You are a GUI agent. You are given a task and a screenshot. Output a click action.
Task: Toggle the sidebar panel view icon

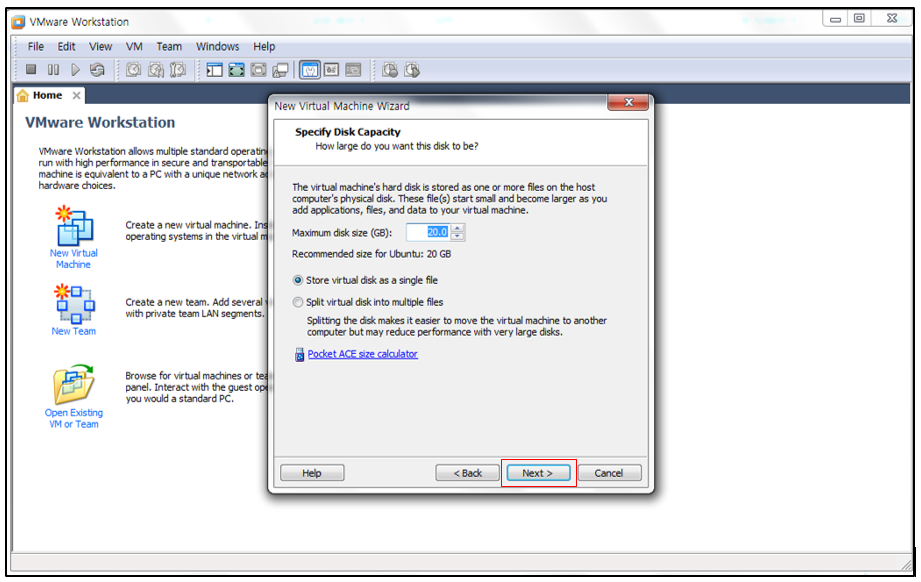click(x=214, y=70)
